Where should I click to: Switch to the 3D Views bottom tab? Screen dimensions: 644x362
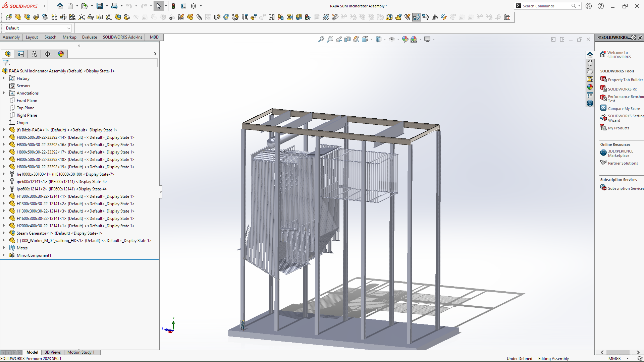[x=53, y=352]
